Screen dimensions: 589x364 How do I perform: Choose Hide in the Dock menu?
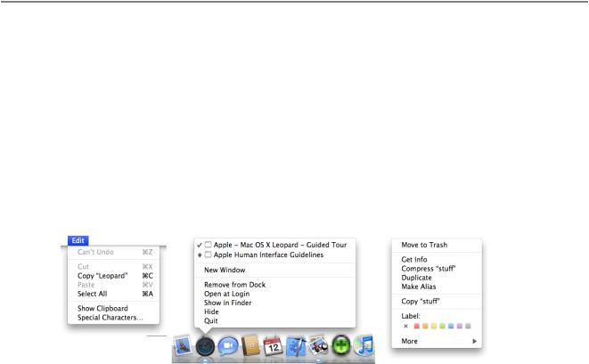[x=274, y=311]
